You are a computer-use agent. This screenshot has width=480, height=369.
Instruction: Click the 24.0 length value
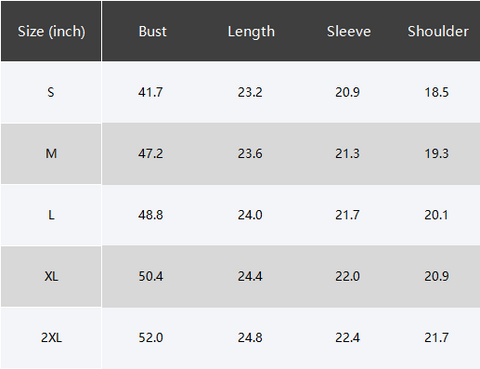coord(250,215)
